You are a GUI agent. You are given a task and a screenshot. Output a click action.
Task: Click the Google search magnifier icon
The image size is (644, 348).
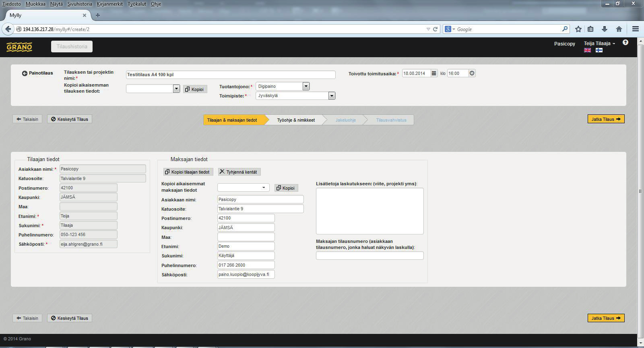565,29
